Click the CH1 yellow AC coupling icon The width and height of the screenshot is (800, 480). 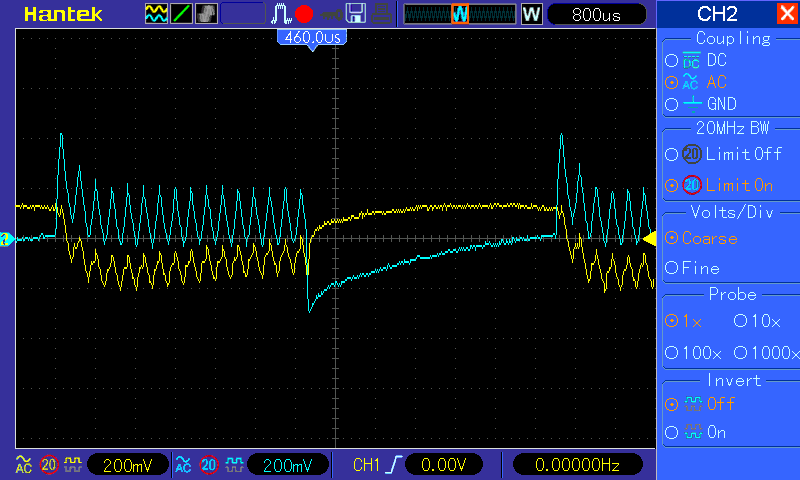point(23,464)
